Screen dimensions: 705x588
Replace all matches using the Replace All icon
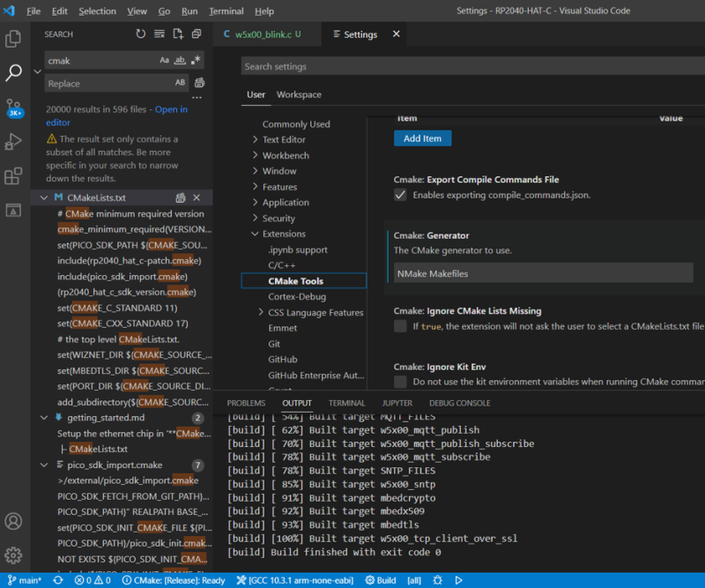click(x=199, y=83)
